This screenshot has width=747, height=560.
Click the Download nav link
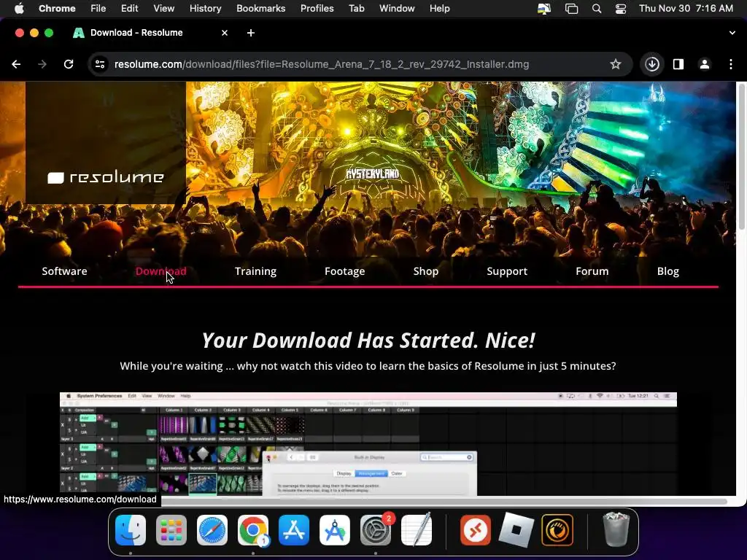161,271
